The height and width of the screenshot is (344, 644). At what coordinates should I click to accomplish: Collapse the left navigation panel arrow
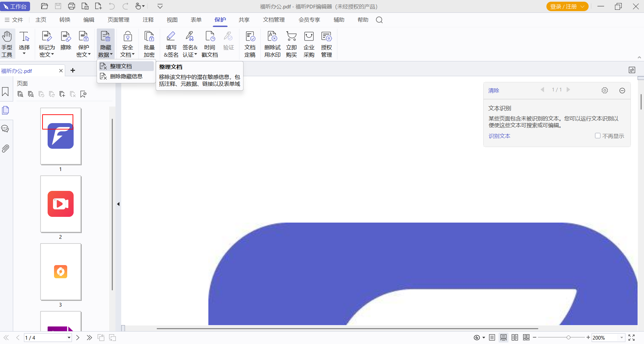click(118, 204)
